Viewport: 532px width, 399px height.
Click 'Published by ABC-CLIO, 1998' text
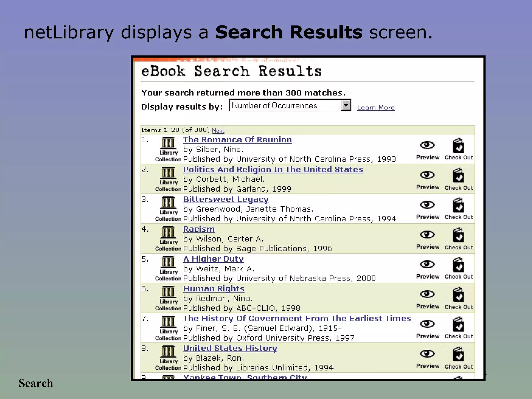coord(242,308)
